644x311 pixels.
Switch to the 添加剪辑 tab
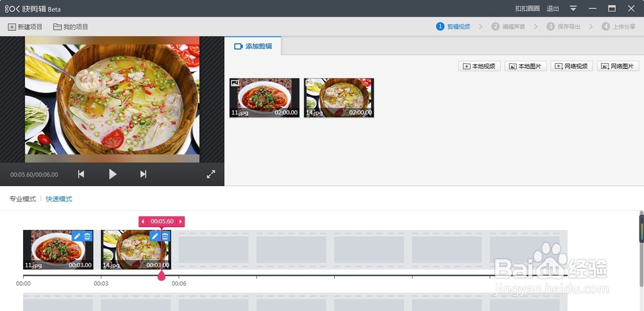point(253,46)
